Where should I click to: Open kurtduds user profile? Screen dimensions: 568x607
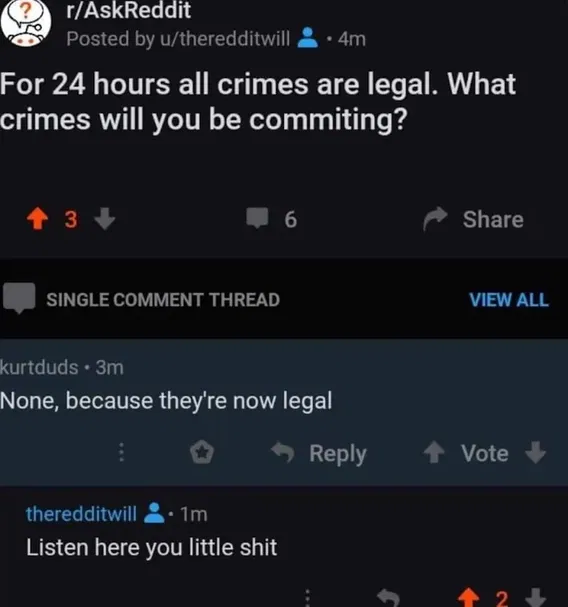coord(39,367)
